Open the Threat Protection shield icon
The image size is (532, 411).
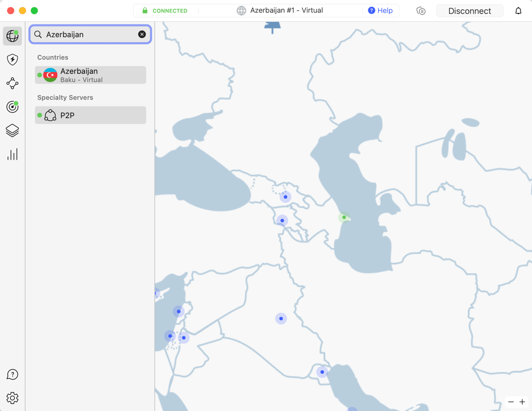pos(12,60)
